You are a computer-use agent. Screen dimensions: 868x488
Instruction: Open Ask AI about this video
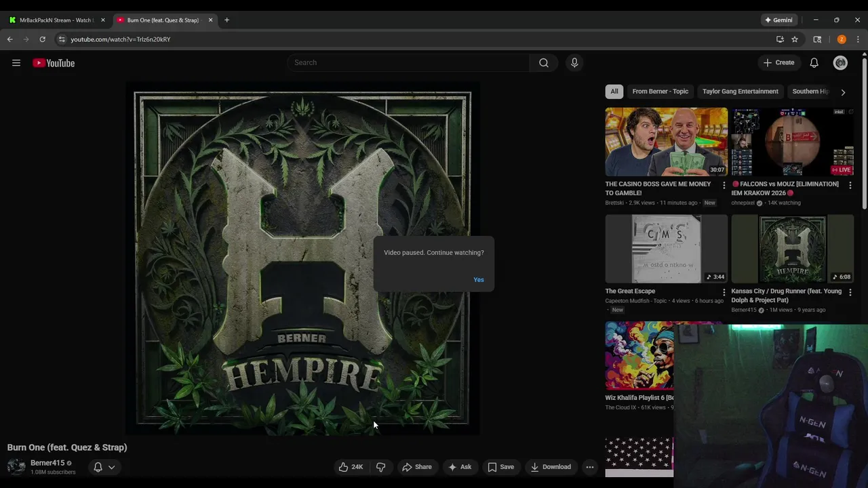459,467
